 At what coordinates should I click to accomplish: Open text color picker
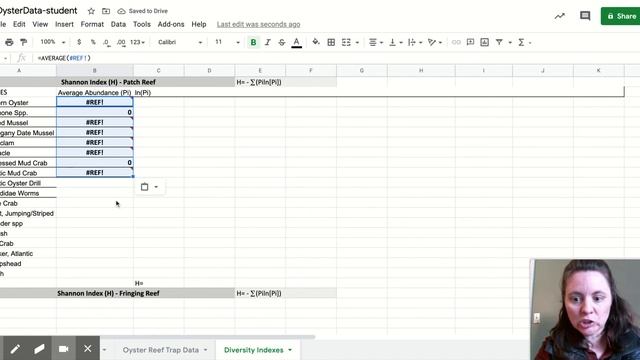297,42
